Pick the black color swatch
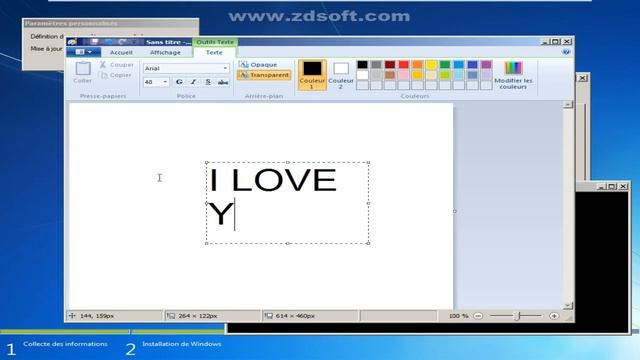 (x=362, y=64)
